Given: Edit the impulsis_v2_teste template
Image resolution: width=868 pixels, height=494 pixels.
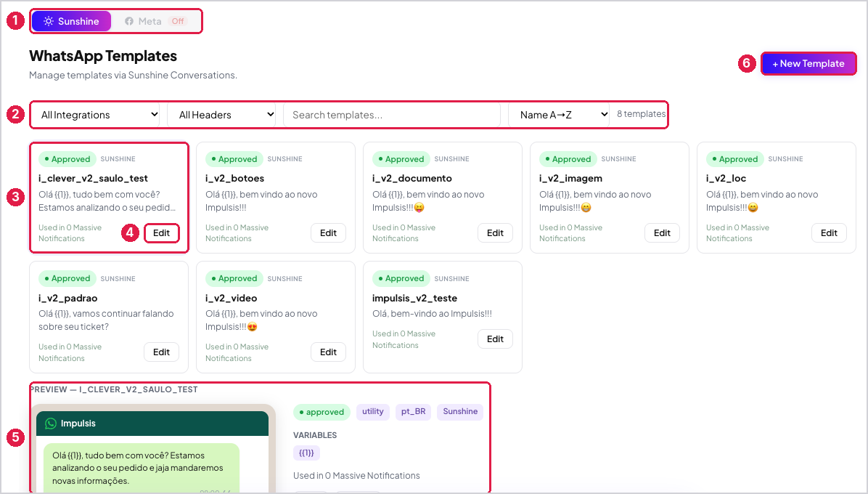Looking at the screenshot, I should 495,339.
